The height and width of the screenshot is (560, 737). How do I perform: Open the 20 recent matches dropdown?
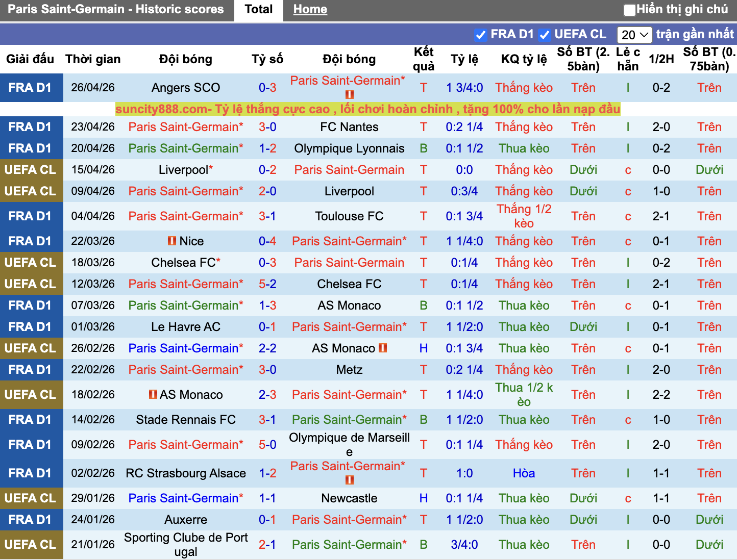(634, 35)
